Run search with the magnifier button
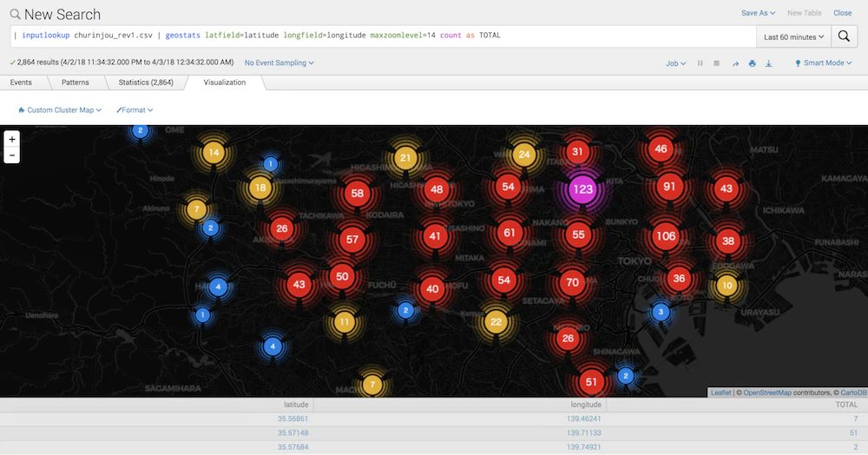 [x=844, y=36]
